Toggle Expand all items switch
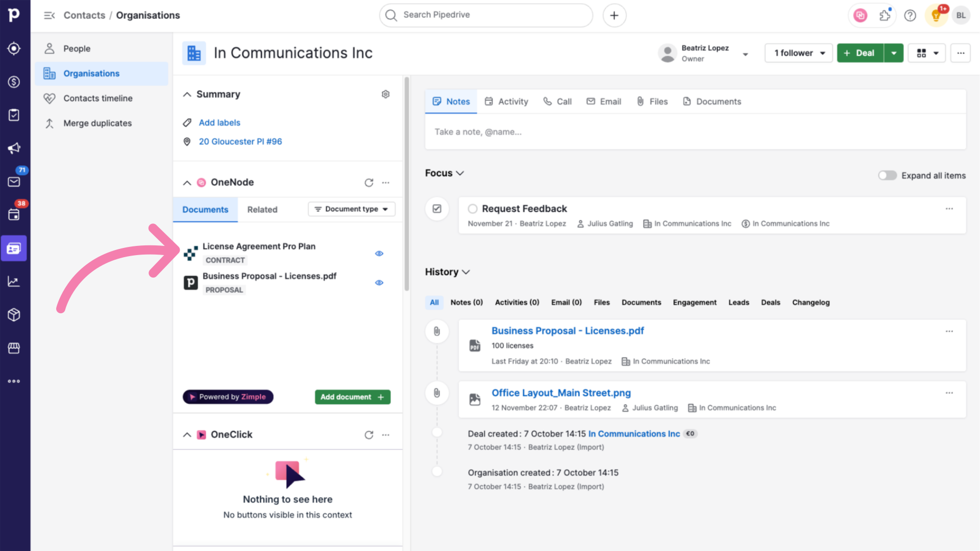 click(x=887, y=176)
